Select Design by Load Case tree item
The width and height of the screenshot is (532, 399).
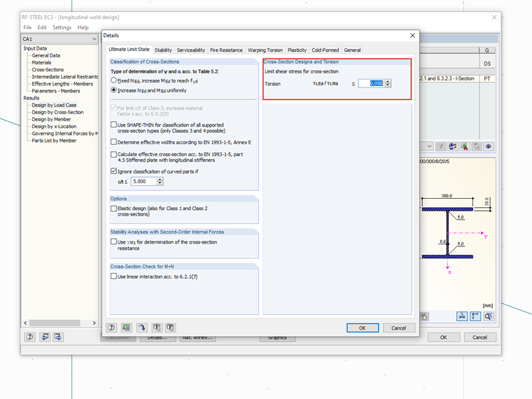click(x=54, y=105)
